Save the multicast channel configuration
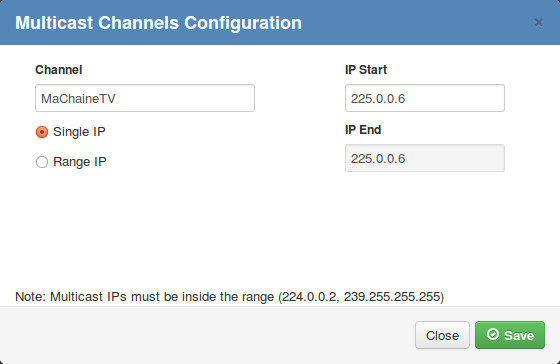This screenshot has width=560, height=364. pos(510,335)
